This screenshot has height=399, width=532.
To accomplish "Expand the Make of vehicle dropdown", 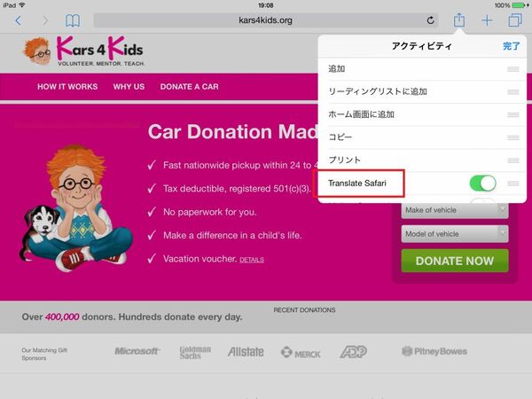I will click(x=455, y=210).
